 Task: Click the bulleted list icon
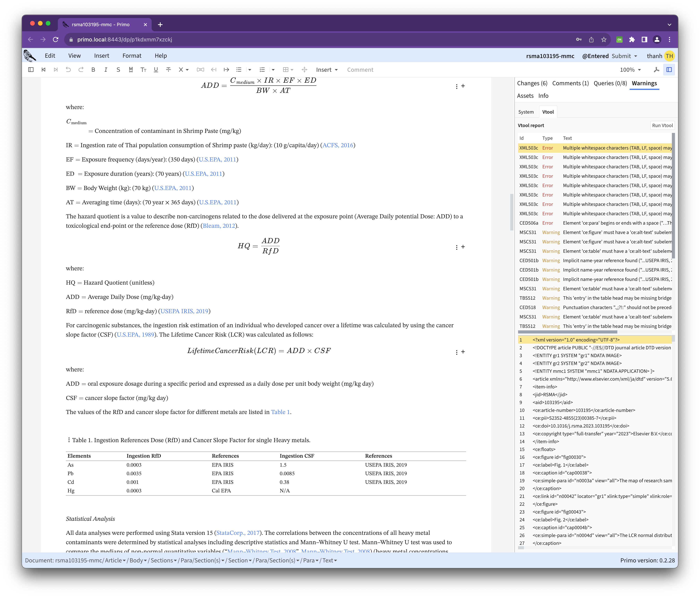click(x=239, y=70)
